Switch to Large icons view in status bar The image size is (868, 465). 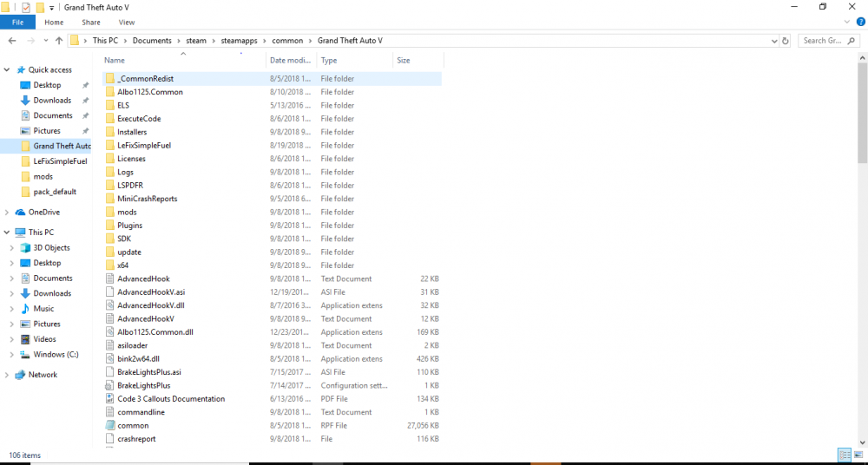click(857, 455)
